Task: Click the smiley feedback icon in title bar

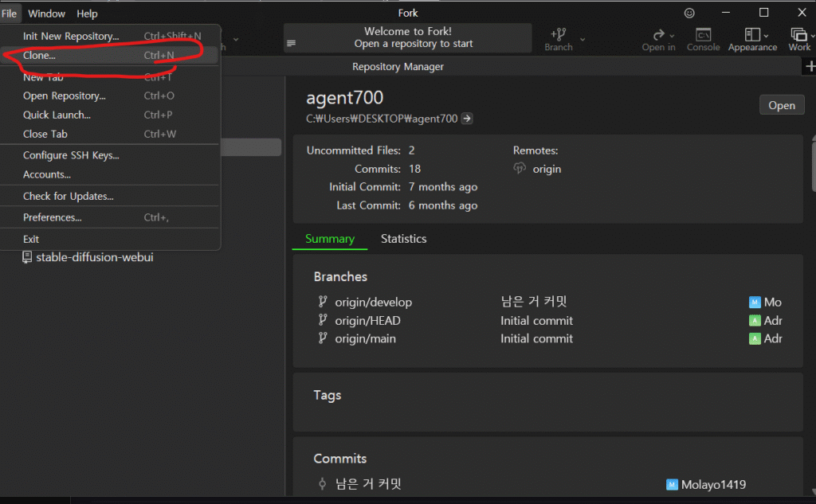Action: (x=689, y=13)
